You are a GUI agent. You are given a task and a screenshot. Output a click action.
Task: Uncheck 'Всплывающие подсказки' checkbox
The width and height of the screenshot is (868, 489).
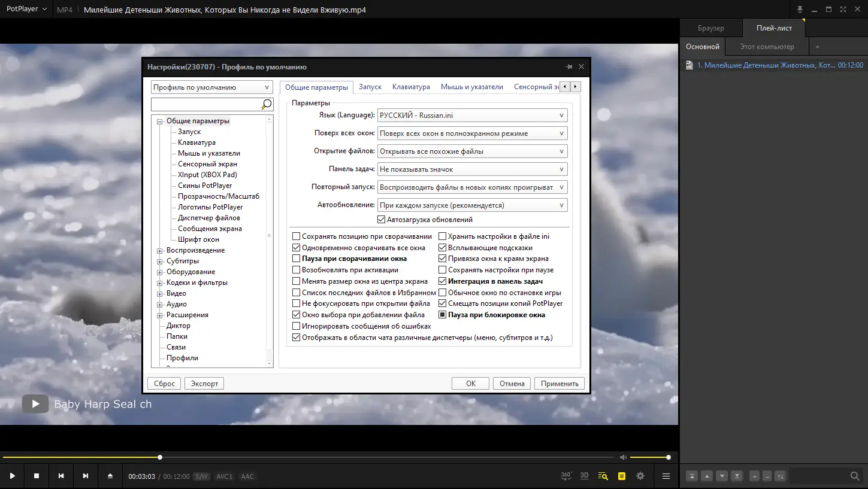click(x=443, y=248)
